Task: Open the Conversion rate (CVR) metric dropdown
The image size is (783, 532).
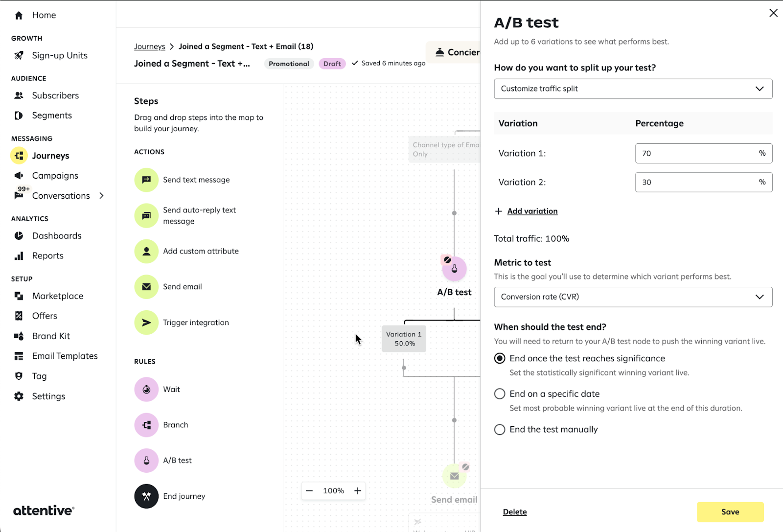Action: (x=633, y=297)
